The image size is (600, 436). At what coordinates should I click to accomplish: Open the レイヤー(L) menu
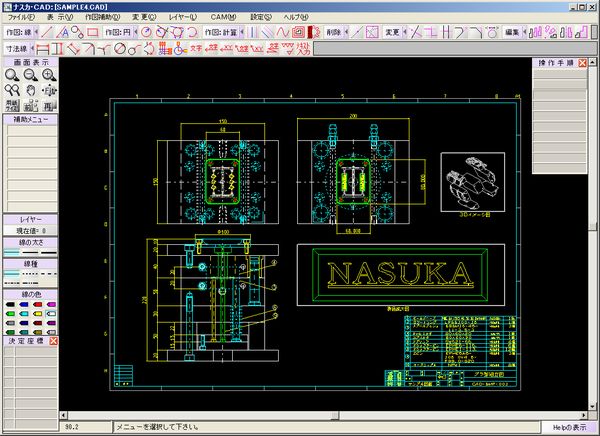point(183,17)
